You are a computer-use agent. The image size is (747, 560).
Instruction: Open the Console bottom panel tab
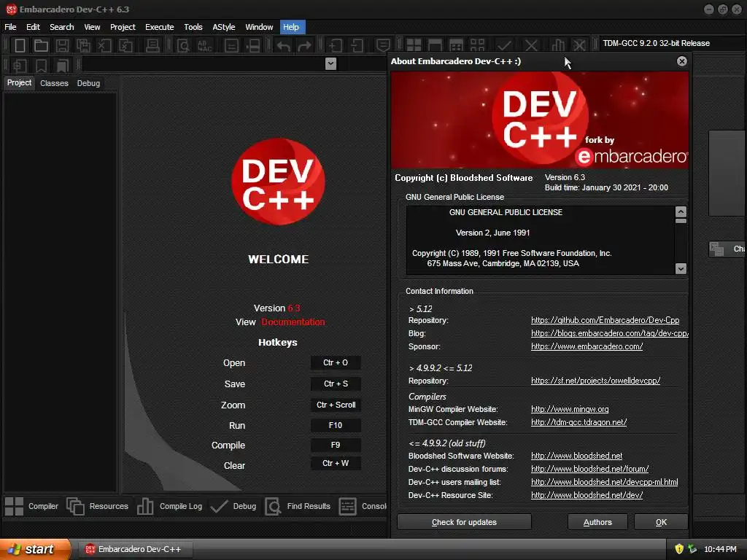click(x=363, y=506)
